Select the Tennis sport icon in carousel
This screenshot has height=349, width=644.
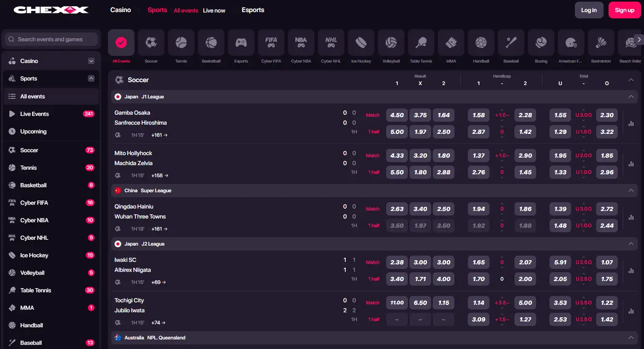pos(181,43)
